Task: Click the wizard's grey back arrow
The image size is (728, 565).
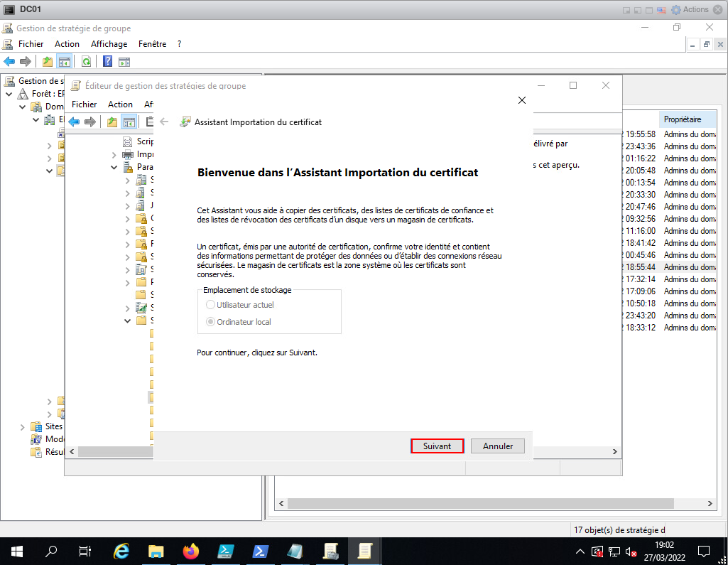Action: (x=164, y=122)
